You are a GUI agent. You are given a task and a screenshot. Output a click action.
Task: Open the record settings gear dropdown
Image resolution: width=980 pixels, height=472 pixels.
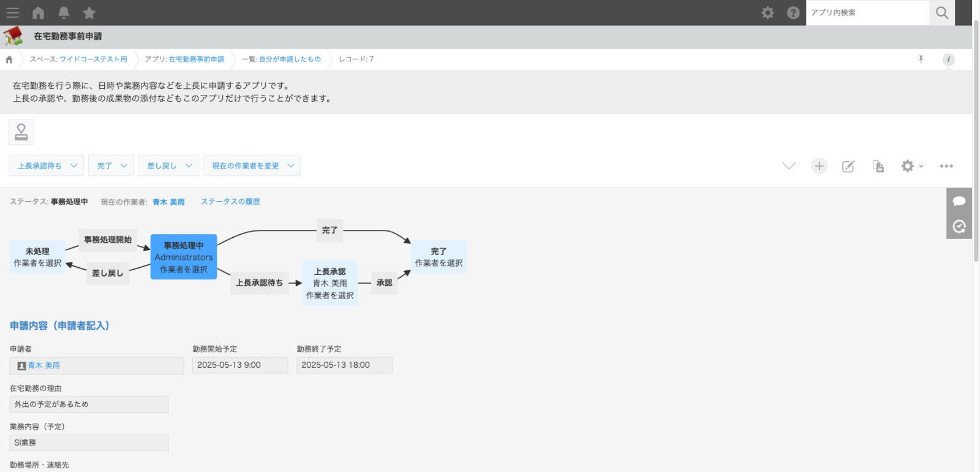click(x=911, y=166)
